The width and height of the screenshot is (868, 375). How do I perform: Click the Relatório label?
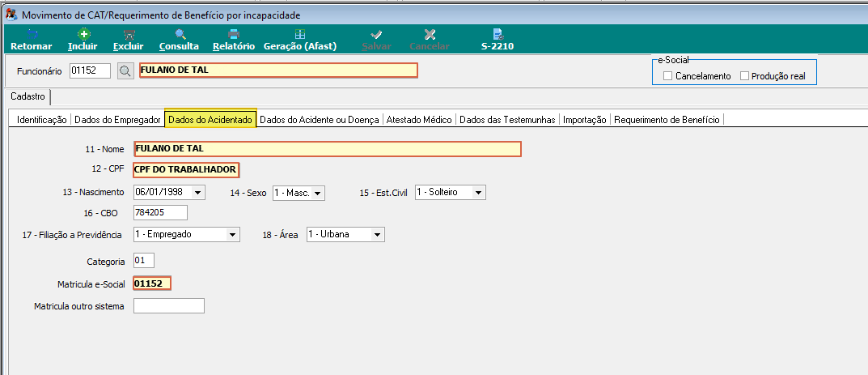234,46
